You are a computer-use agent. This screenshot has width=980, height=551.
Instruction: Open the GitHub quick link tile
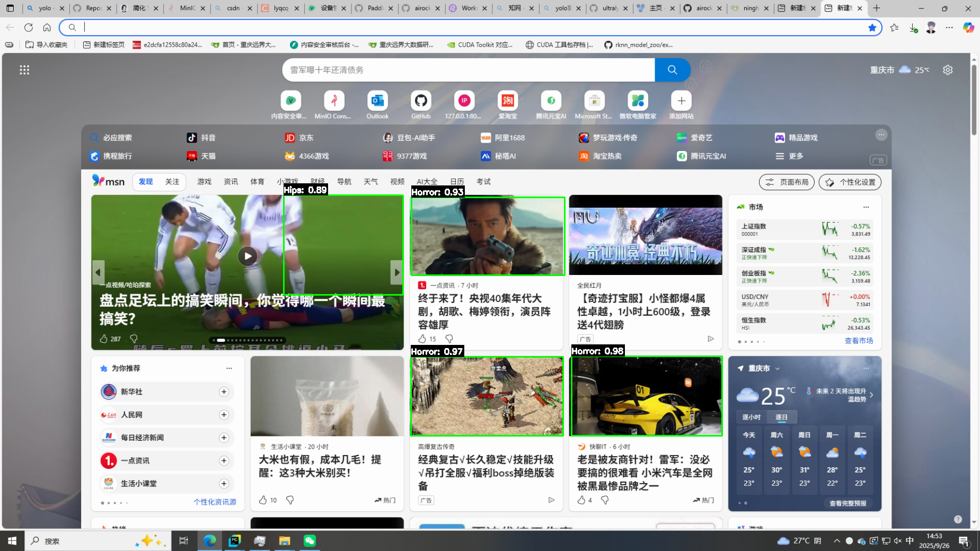coord(421,101)
